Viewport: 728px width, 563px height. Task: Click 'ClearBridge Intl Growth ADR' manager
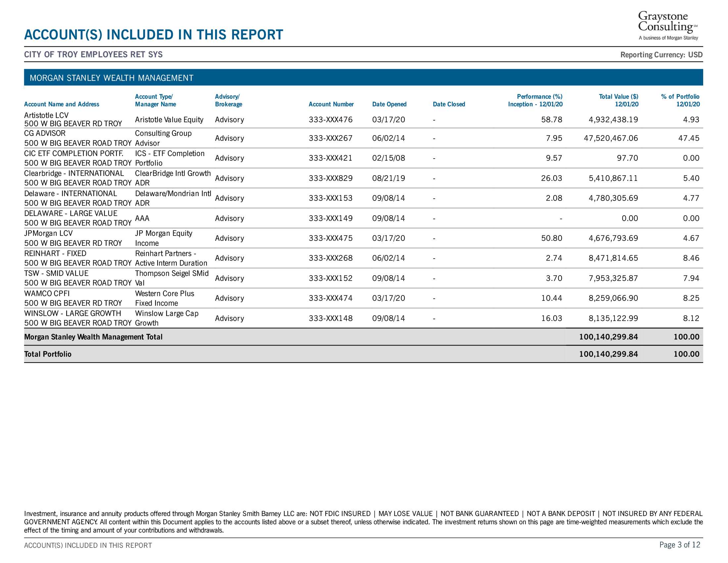(173, 178)
